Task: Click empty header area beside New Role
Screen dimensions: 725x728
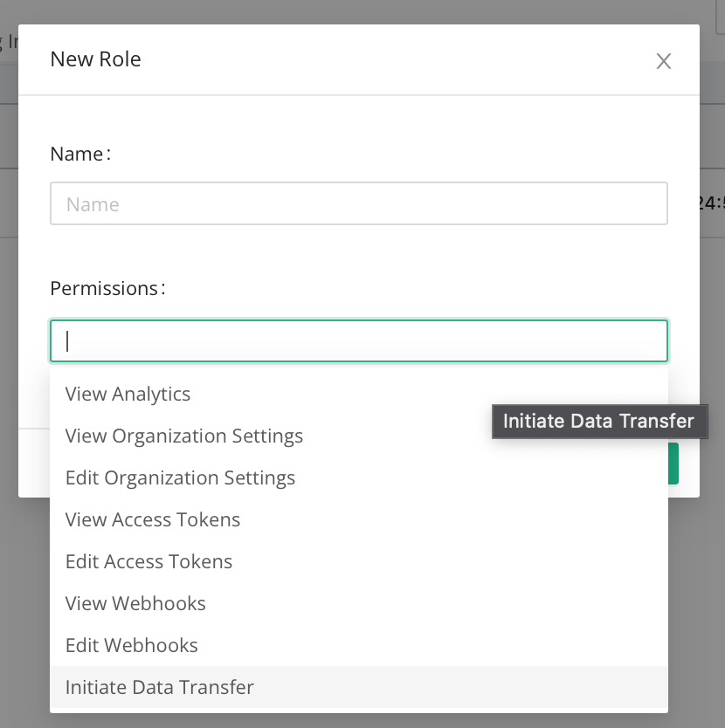Action: [x=393, y=59]
